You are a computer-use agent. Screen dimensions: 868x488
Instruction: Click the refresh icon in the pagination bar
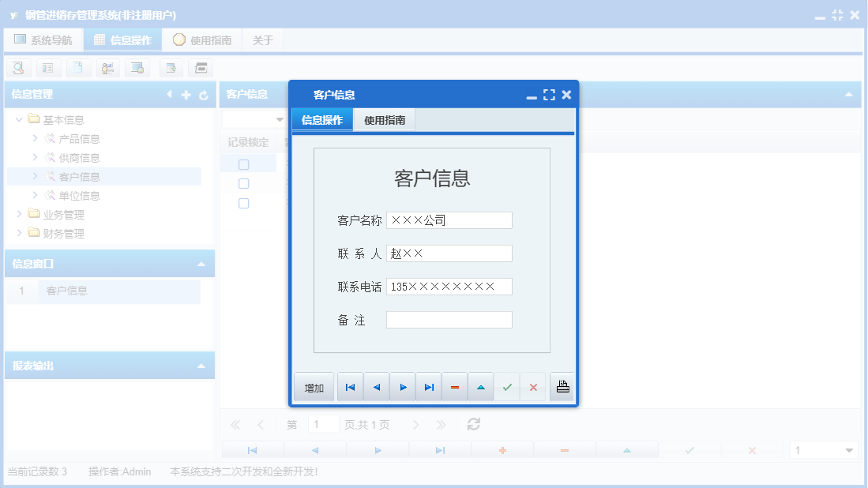(472, 423)
